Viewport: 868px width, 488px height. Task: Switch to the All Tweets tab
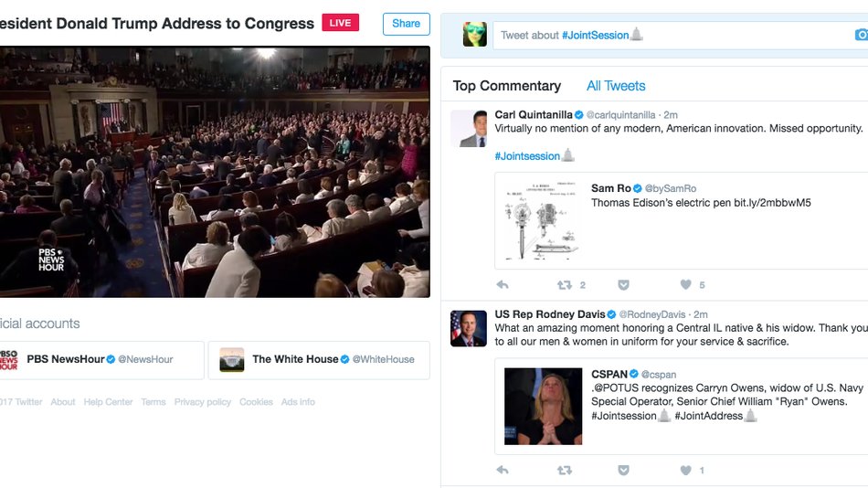[x=616, y=86]
